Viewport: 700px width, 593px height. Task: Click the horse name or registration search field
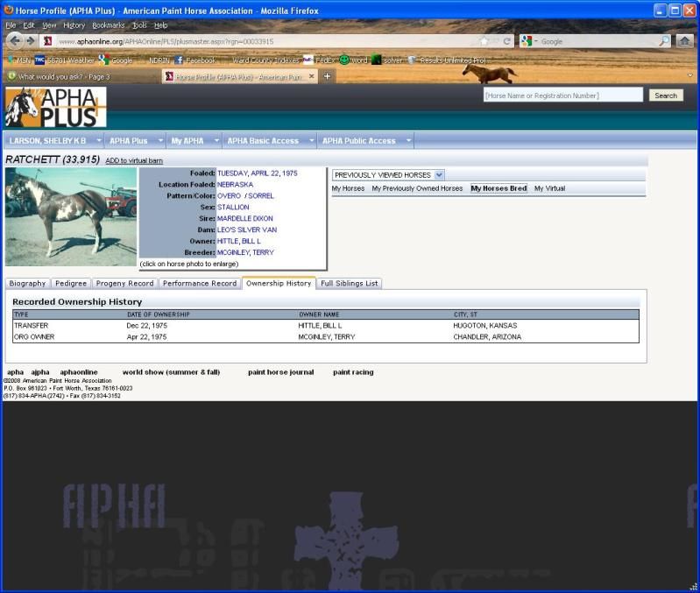[563, 95]
